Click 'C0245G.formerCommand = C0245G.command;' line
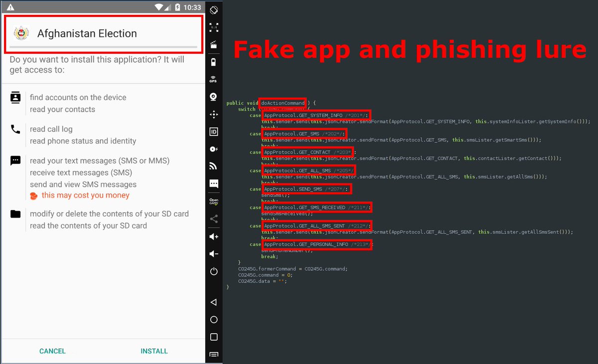The width and height of the screenshot is (598, 364). pos(293,268)
